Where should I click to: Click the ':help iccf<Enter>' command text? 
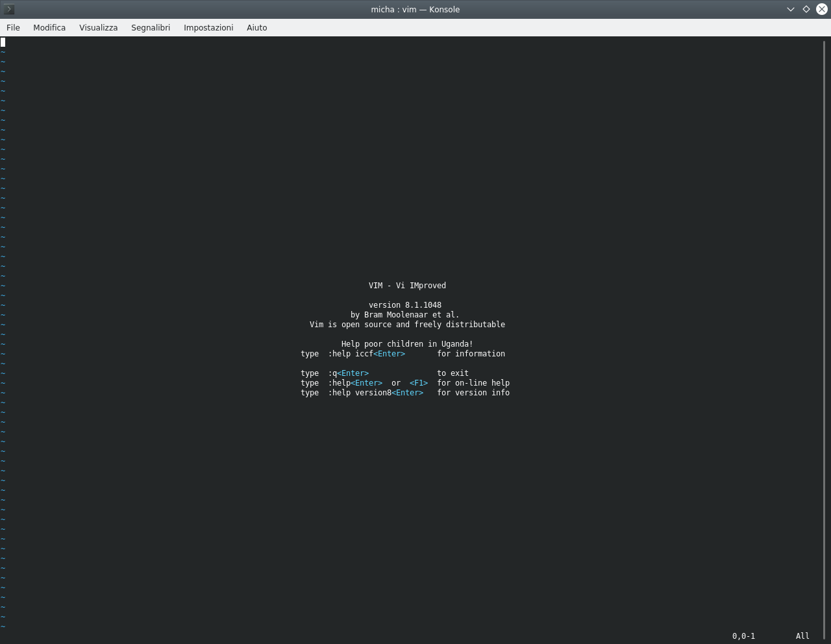[x=366, y=354]
